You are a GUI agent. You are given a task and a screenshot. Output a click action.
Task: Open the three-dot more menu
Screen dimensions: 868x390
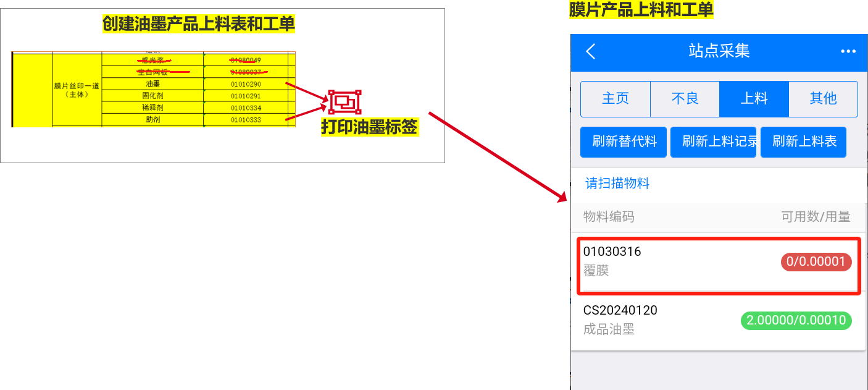(x=848, y=51)
